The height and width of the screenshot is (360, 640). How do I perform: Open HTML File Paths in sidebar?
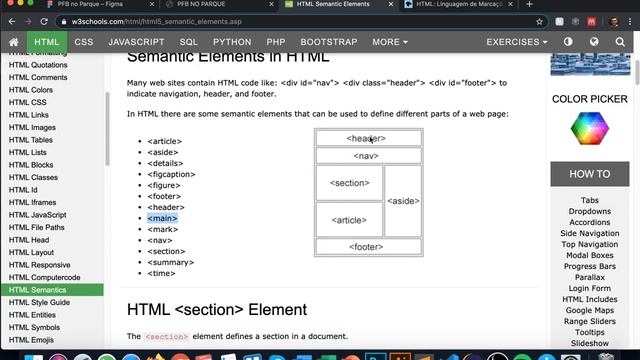point(36,227)
